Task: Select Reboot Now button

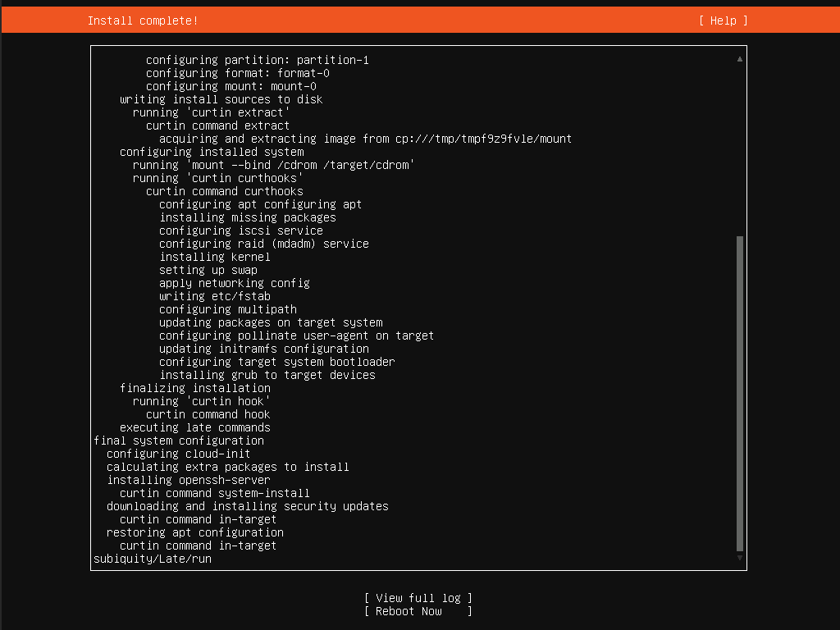Action: click(x=418, y=611)
